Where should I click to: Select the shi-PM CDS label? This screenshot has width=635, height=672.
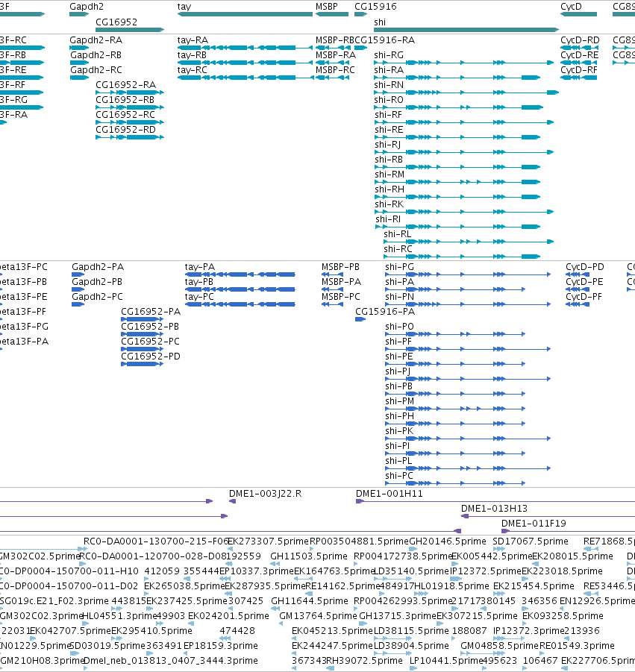tap(400, 401)
